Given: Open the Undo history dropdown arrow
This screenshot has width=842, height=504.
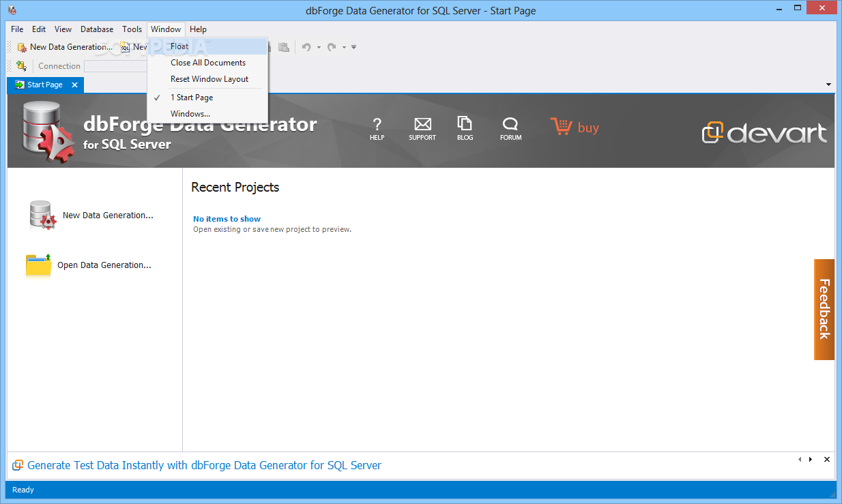Looking at the screenshot, I should tap(319, 47).
